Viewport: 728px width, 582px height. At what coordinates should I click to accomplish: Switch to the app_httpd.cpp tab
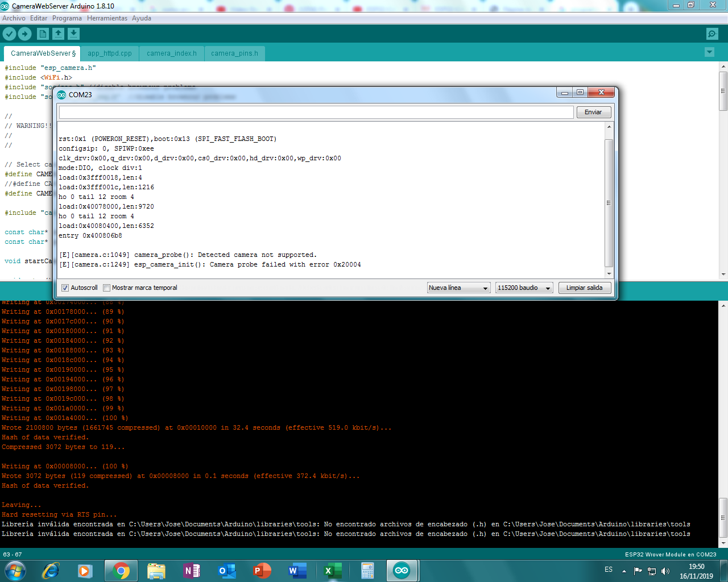click(110, 53)
